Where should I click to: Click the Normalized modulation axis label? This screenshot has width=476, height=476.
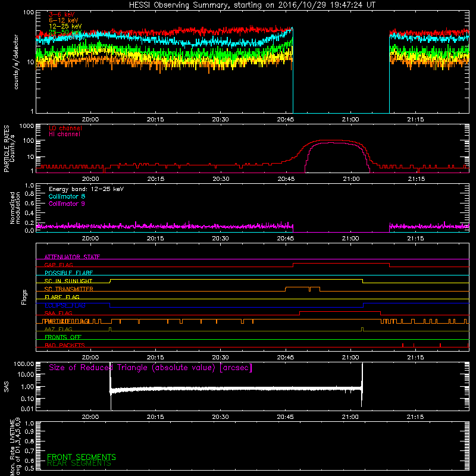[x=15, y=208]
